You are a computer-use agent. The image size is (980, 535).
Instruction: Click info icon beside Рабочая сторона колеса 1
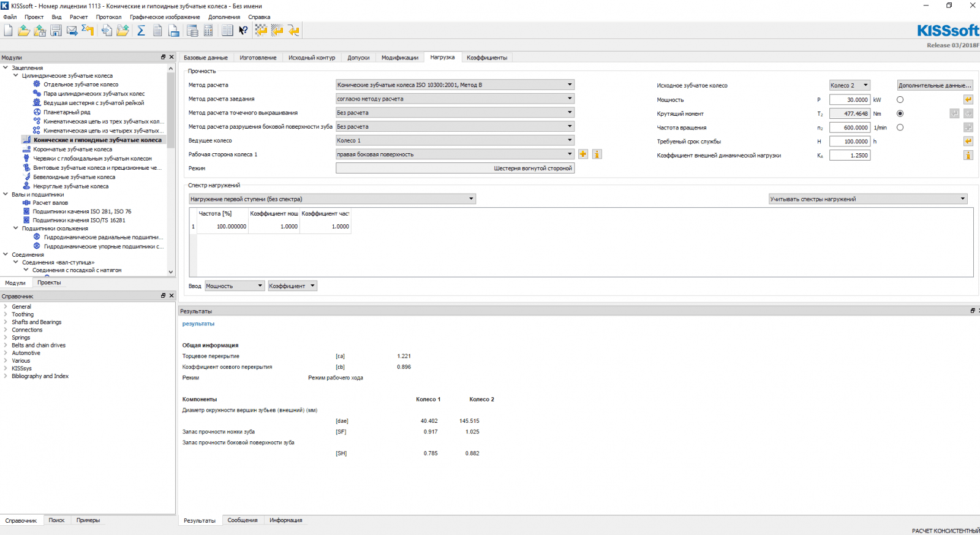(x=597, y=154)
